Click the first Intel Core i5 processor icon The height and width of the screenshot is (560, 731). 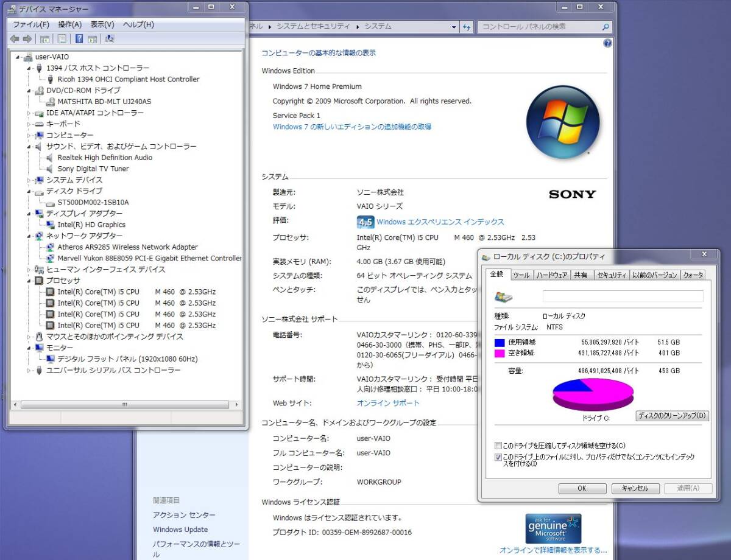(x=51, y=292)
